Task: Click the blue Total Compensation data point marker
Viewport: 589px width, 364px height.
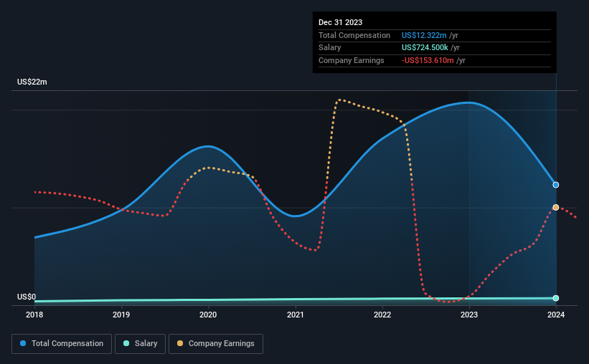Action: tap(555, 185)
